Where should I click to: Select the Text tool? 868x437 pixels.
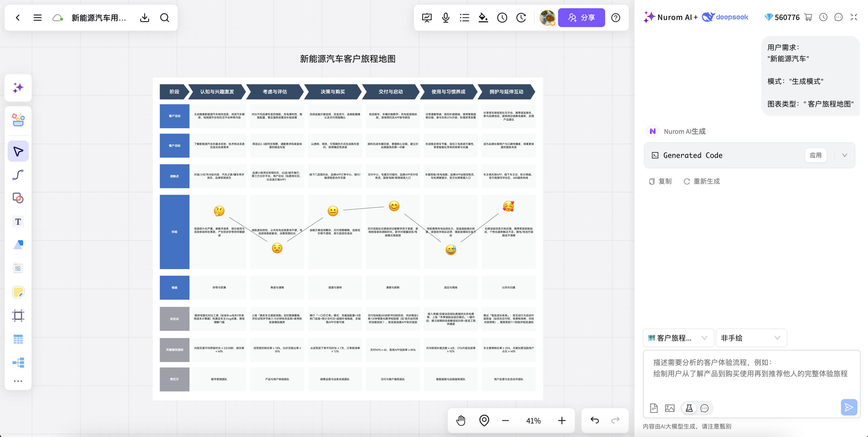[18, 221]
